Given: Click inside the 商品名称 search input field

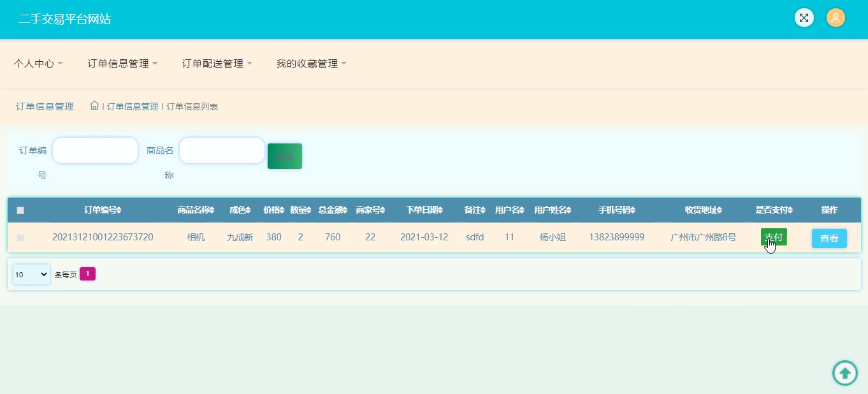Looking at the screenshot, I should (222, 150).
